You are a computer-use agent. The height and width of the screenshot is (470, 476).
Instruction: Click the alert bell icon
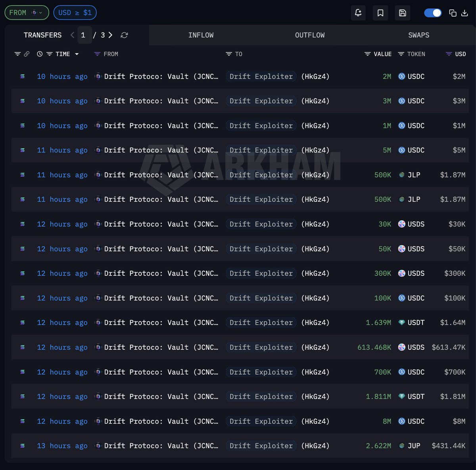click(358, 13)
